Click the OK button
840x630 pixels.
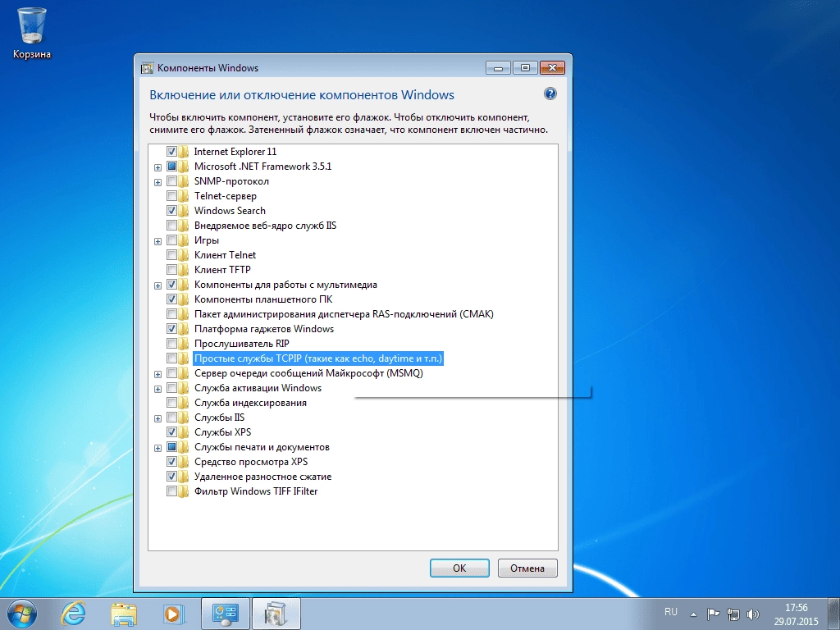[459, 568]
